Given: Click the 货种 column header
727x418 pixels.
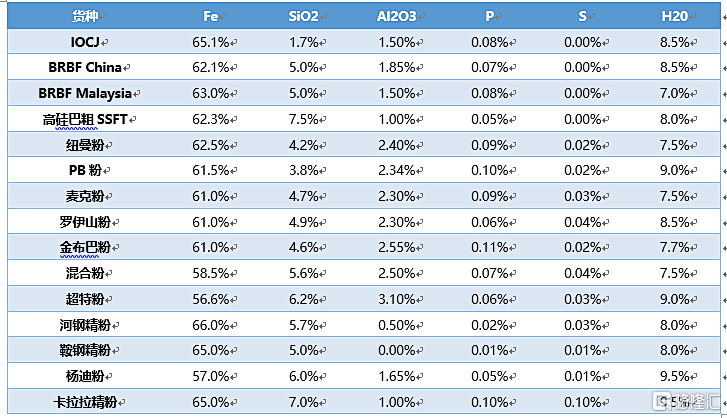Looking at the screenshot, I should pos(85,16).
